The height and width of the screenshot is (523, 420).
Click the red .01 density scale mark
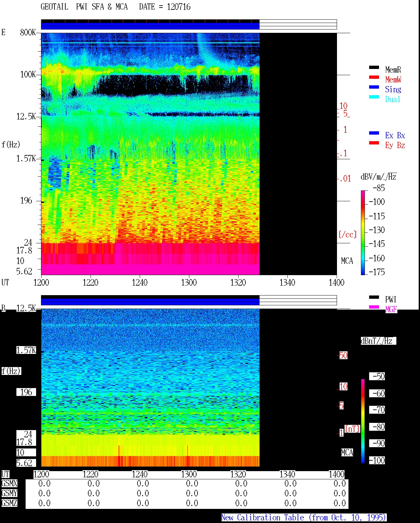point(345,179)
